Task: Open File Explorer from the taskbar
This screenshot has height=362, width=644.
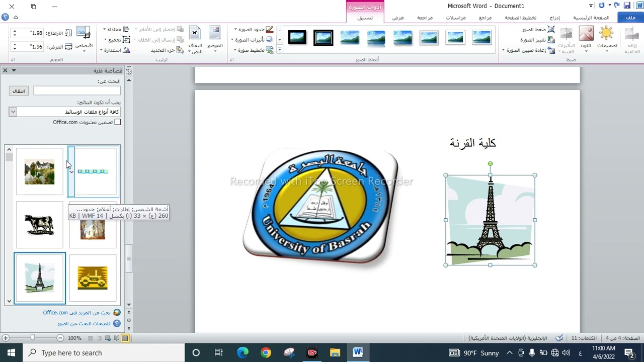Action: [335, 352]
